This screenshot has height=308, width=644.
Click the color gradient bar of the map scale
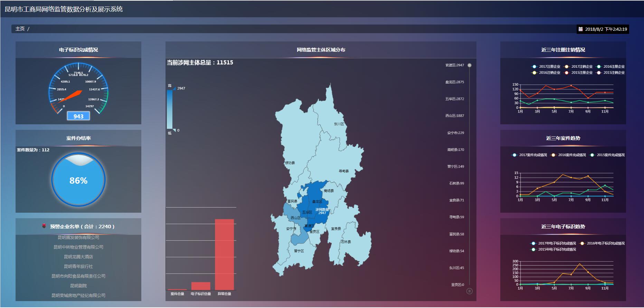(170, 109)
